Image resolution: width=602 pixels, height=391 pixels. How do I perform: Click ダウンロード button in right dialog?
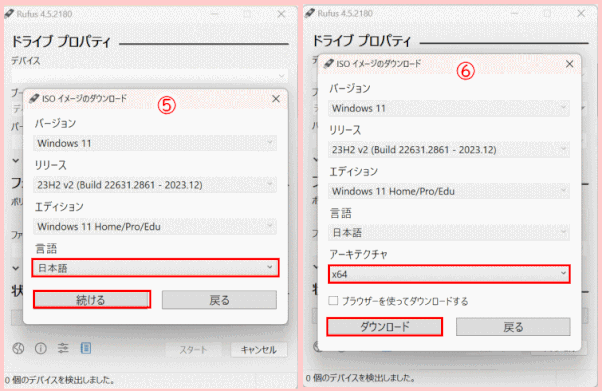pyautogui.click(x=385, y=327)
